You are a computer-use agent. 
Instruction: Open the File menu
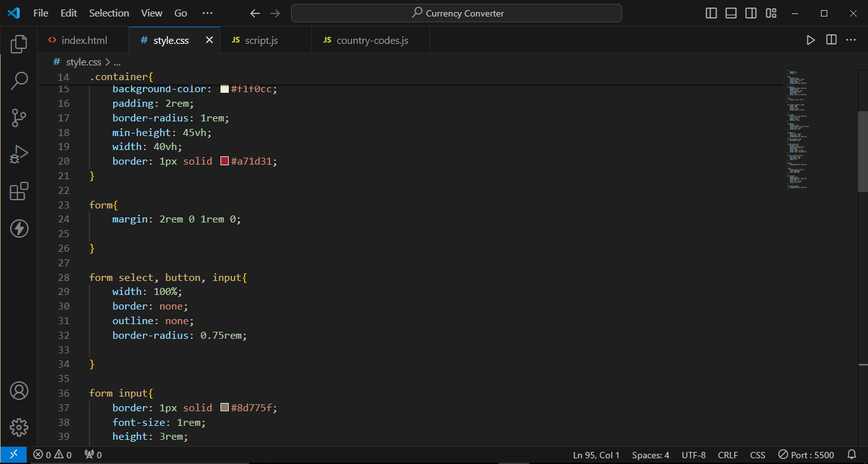click(x=41, y=13)
